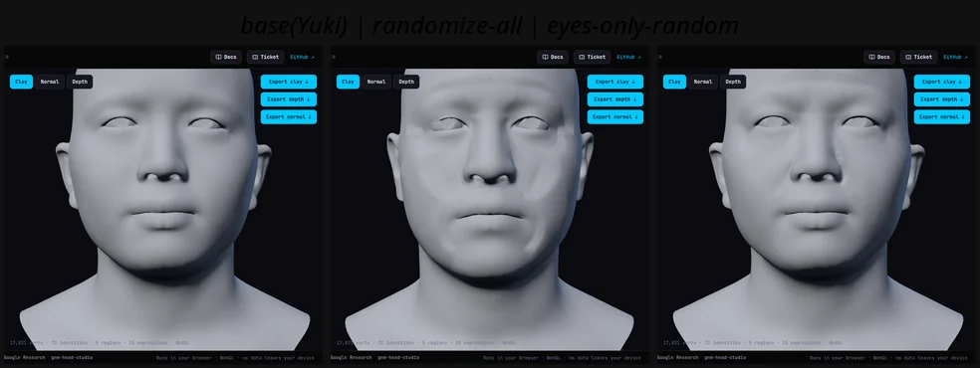This screenshot has width=980, height=368.
Task: Click "gnm-head-studio" text in left panel footer
Action: 72,357
